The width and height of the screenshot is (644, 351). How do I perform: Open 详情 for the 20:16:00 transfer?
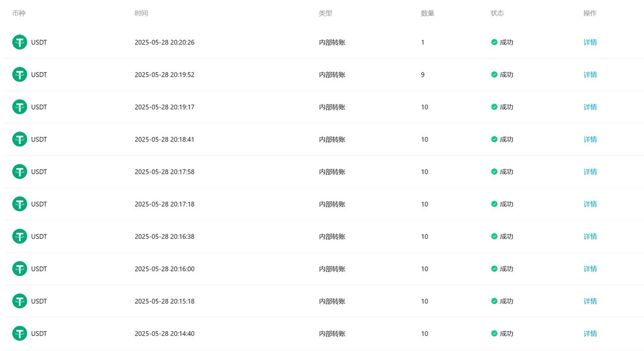pos(590,269)
